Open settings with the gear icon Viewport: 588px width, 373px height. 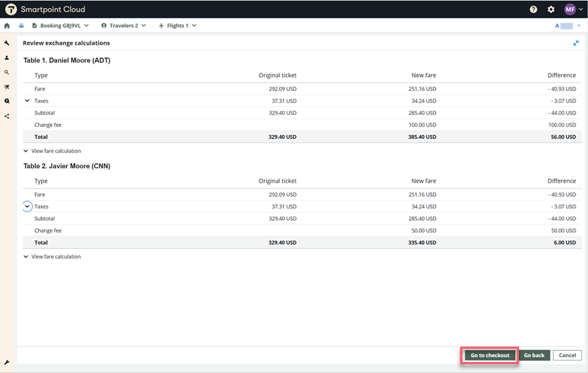tap(551, 10)
